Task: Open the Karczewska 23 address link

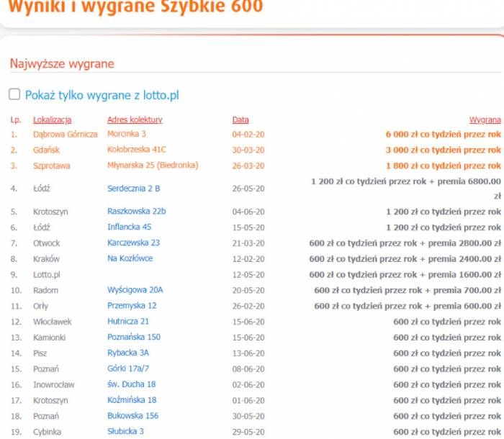Action: (x=133, y=243)
